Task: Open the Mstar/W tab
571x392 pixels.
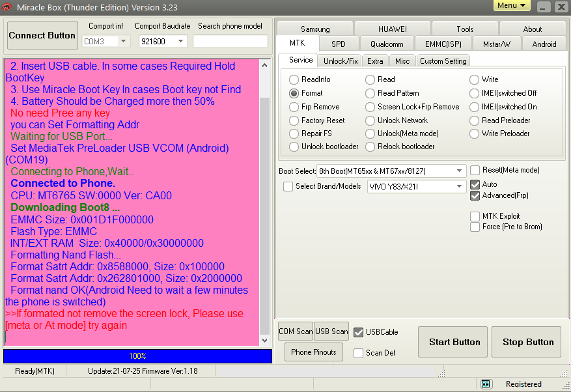Action: coord(497,44)
